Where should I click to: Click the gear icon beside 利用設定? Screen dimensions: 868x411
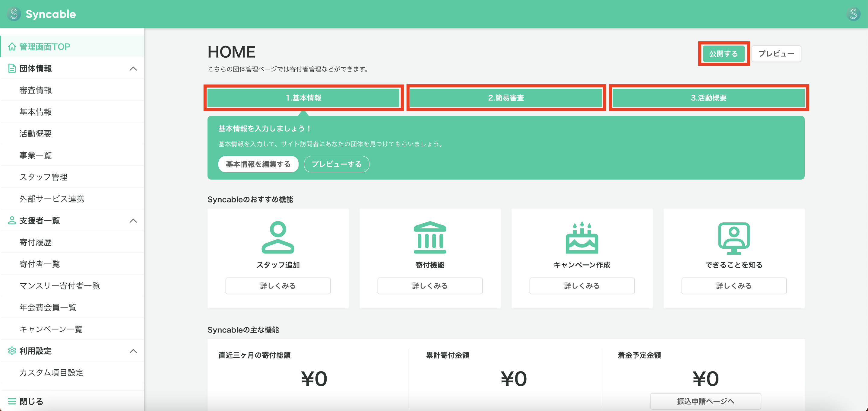[12, 351]
